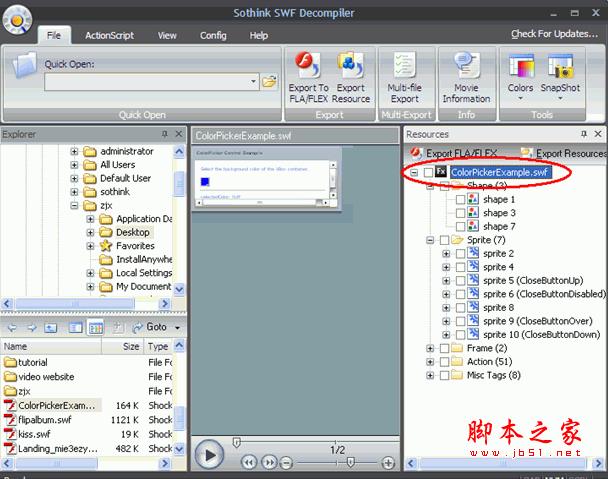Expand the Misc Tags (8) node
The width and height of the screenshot is (608, 479).
pyautogui.click(x=430, y=376)
